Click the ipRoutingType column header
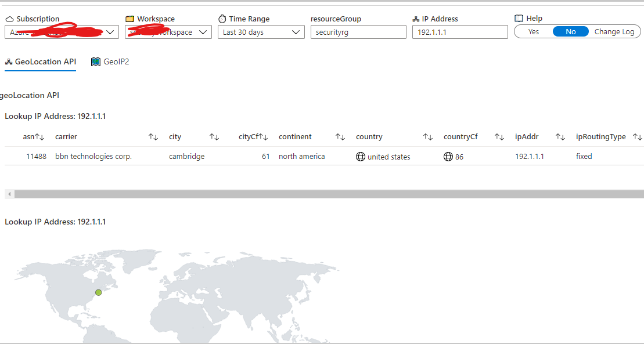The image size is (644, 344). point(601,137)
